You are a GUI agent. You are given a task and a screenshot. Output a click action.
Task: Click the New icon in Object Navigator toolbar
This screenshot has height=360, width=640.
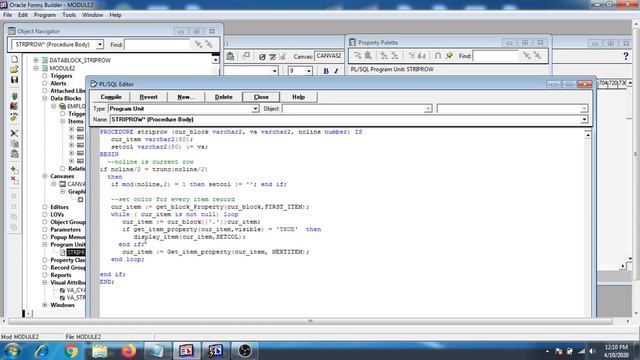point(14,60)
